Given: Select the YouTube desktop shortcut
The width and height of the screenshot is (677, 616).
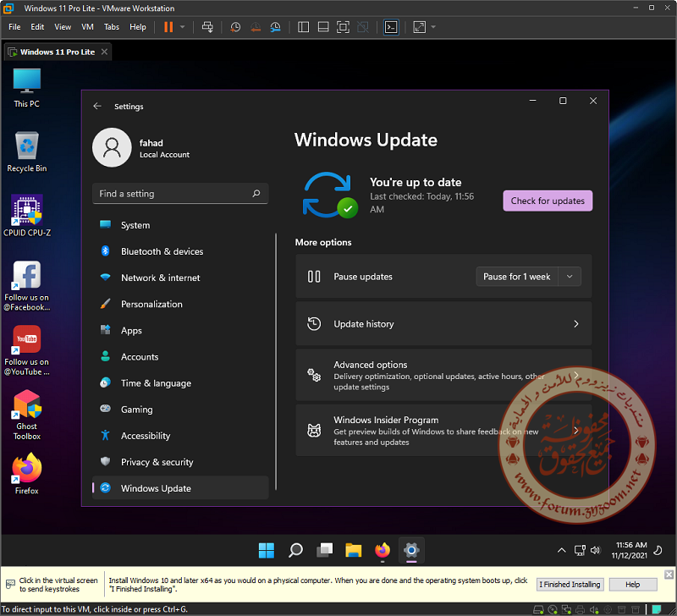Looking at the screenshot, I should [27, 350].
